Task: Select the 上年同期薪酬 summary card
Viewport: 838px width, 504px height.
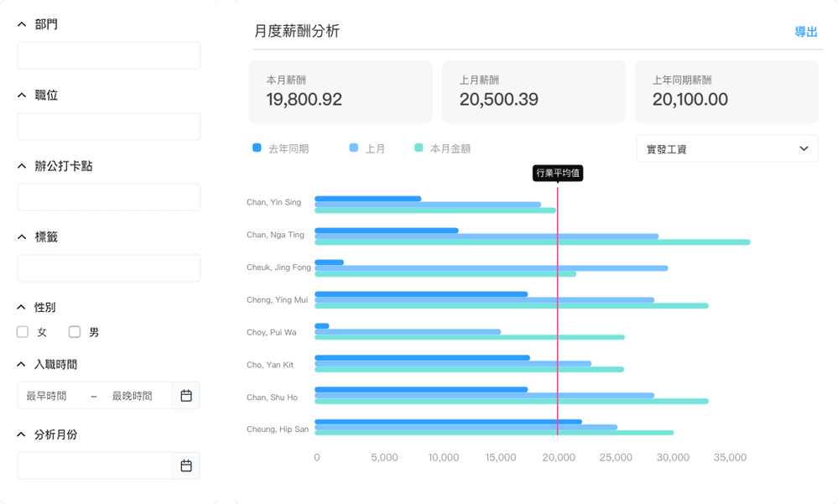Action: pos(726,92)
